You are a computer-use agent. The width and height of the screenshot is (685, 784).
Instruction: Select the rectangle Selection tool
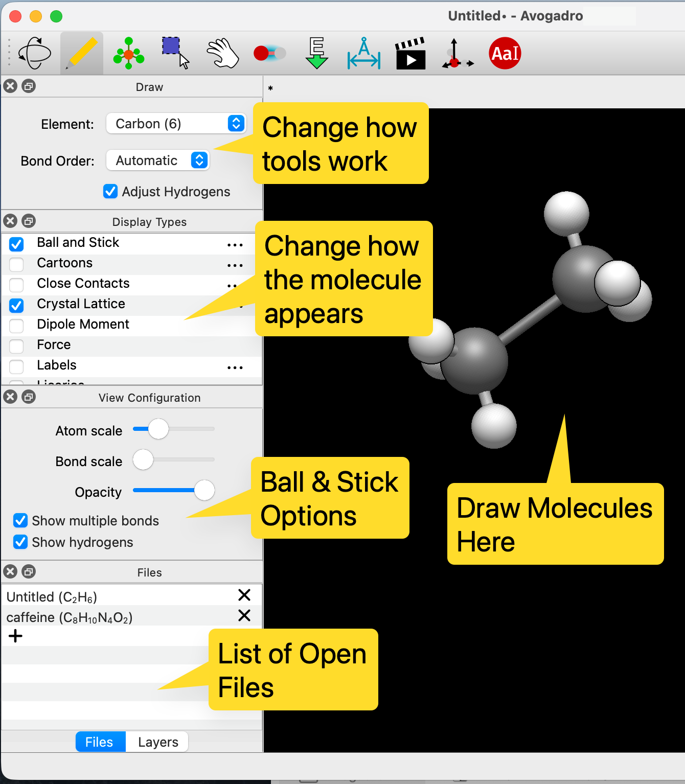coord(175,53)
